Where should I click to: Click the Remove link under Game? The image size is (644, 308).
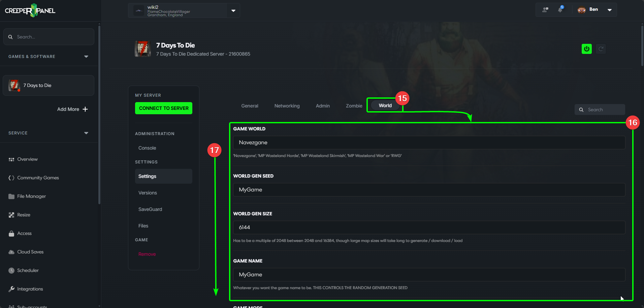(147, 254)
